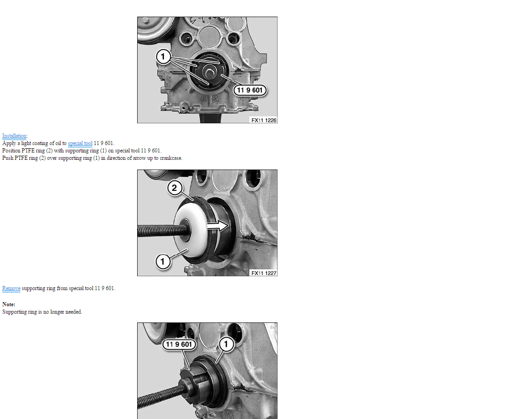Click the FX11 1226 image code label
The image size is (532, 419).
[264, 120]
